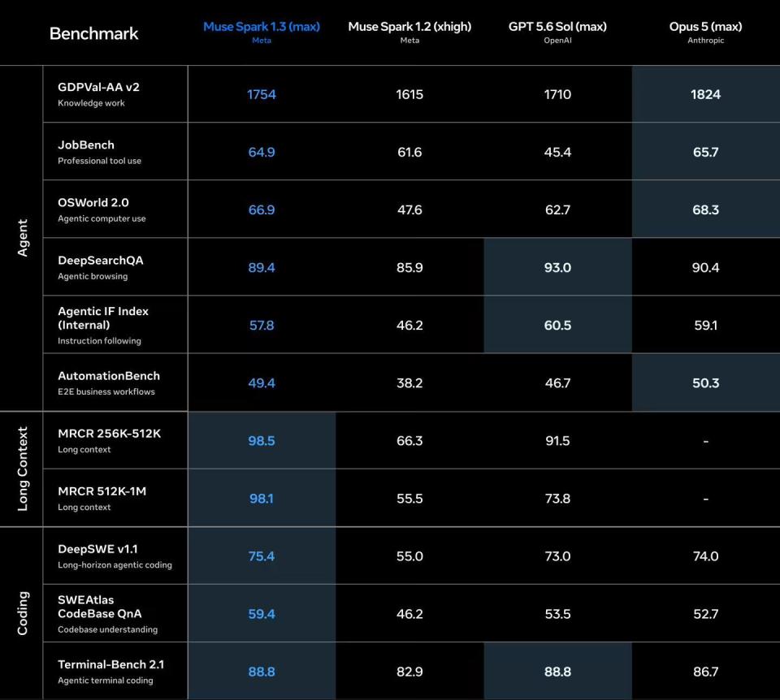The height and width of the screenshot is (700, 780).
Task: Select the DeepSWE v1.1 row label
Action: [x=97, y=549]
